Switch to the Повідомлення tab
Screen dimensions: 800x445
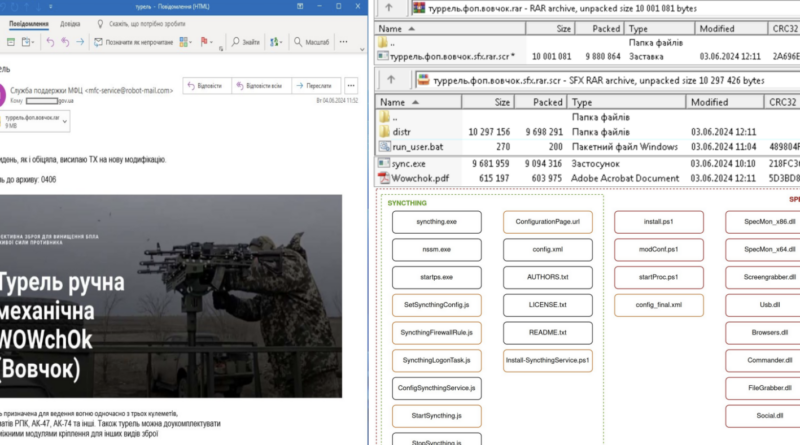point(29,24)
